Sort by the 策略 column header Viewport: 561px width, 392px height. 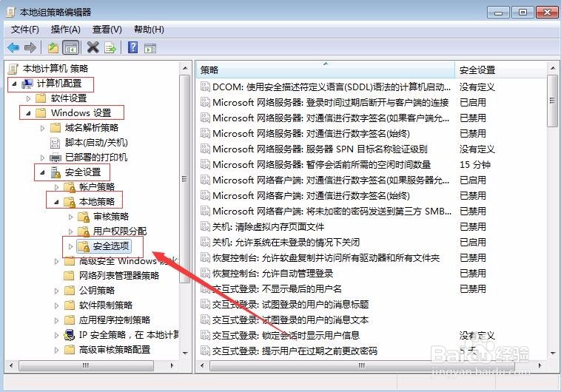pyautogui.click(x=326, y=70)
